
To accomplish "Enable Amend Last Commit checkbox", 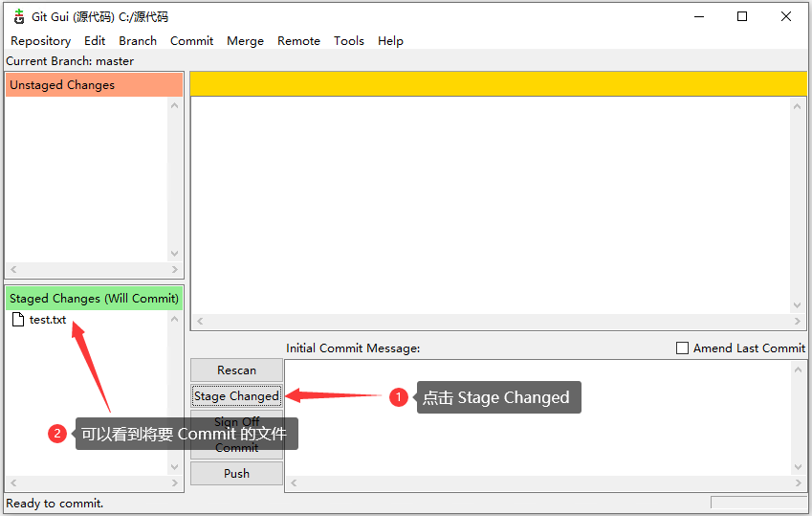I will [x=683, y=348].
